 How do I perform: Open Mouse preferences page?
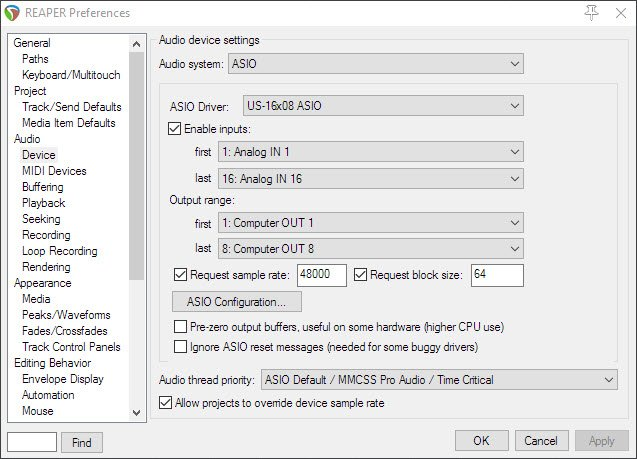coord(38,411)
